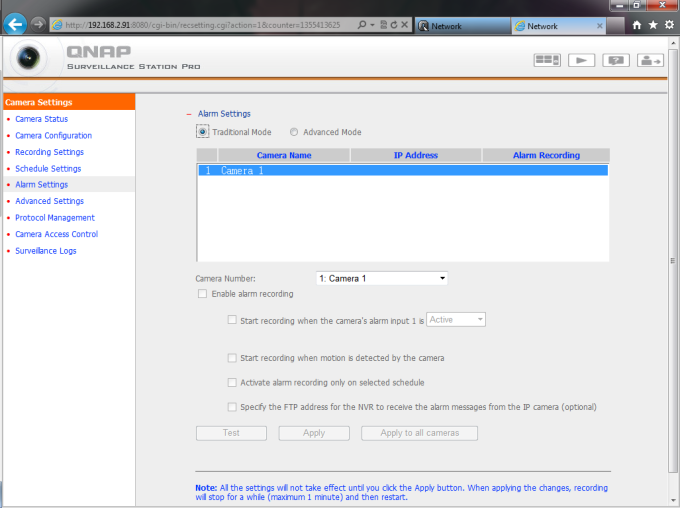
Task: Open Recording Settings in sidebar
Action: [49, 152]
